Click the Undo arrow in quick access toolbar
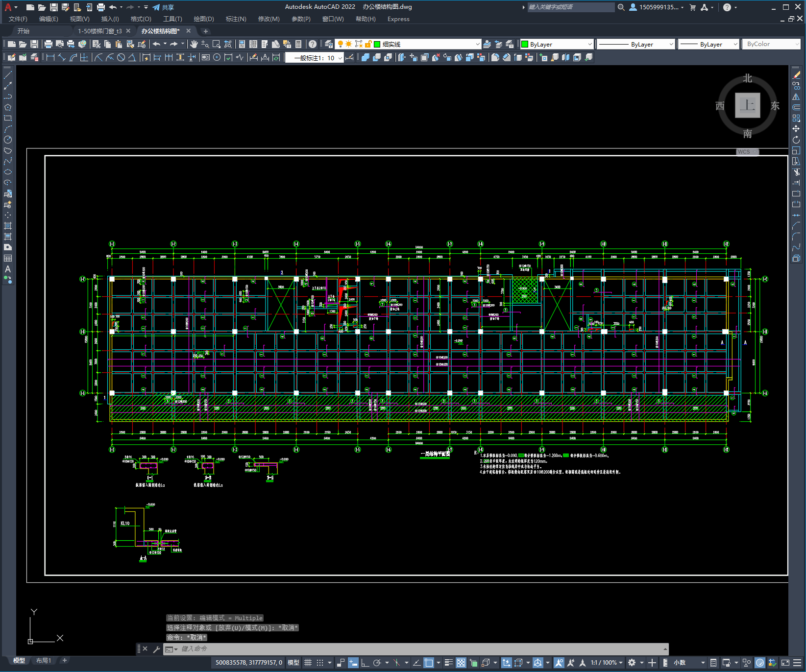The width and height of the screenshot is (806, 672). [x=113, y=7]
